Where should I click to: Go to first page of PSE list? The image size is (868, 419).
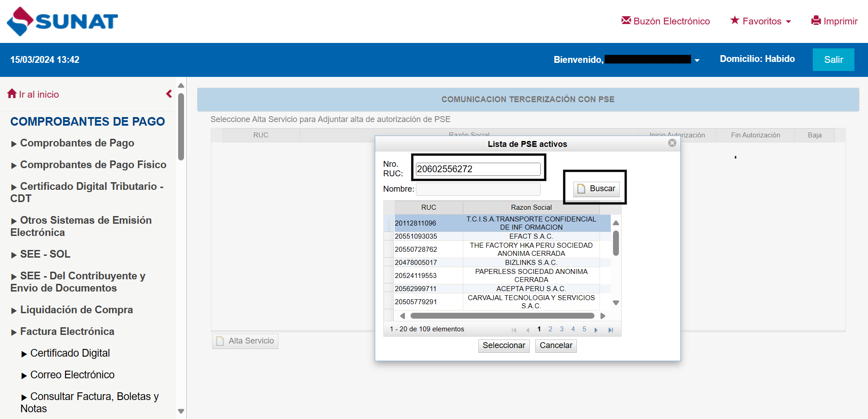coord(514,330)
